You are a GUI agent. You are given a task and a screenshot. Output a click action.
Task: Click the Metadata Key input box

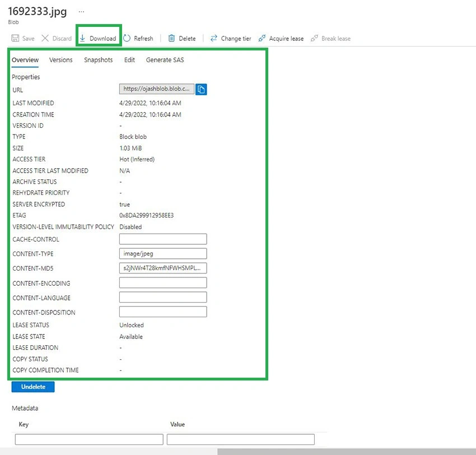[89, 439]
